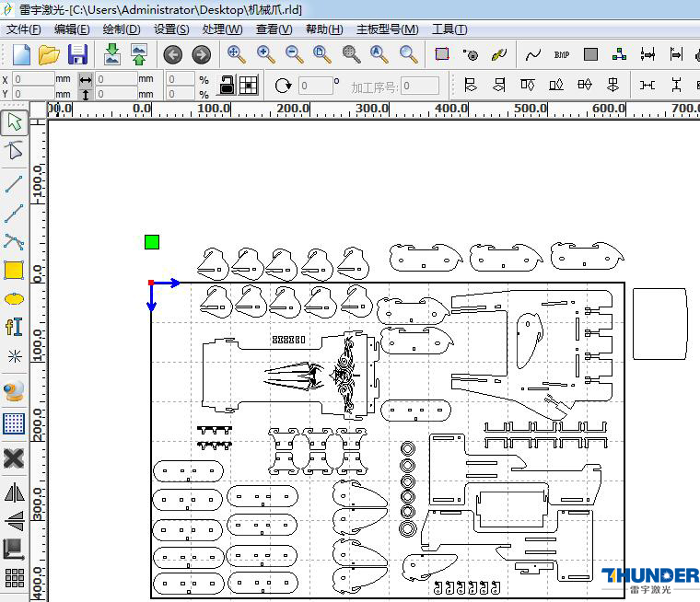This screenshot has width=700, height=602.
Task: Click the Export icon with the green up arrow
Action: 139,54
